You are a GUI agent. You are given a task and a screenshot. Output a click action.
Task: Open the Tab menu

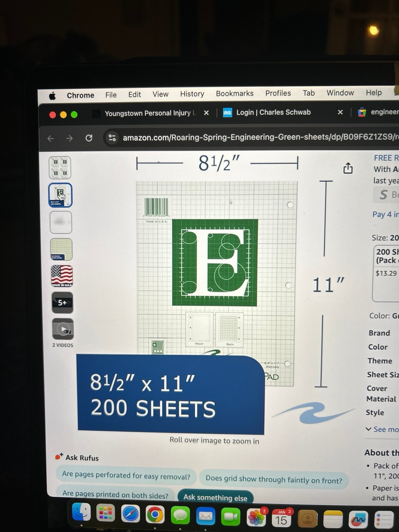(x=309, y=93)
